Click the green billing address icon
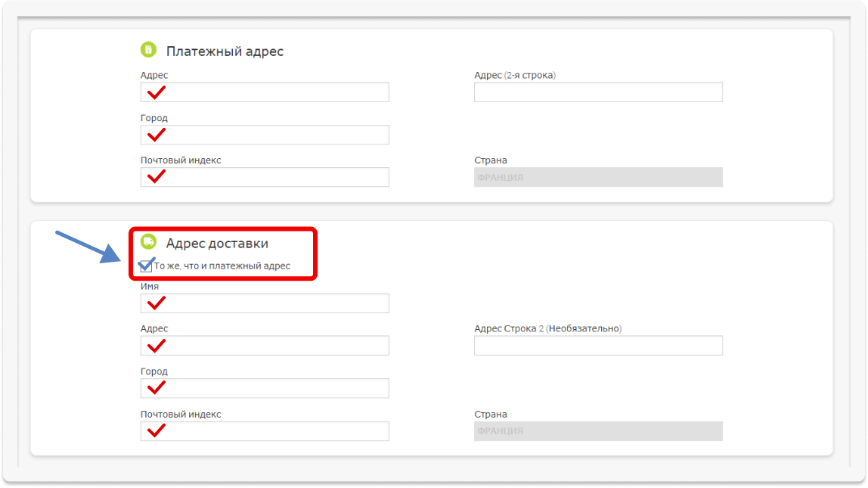 pyautogui.click(x=148, y=50)
